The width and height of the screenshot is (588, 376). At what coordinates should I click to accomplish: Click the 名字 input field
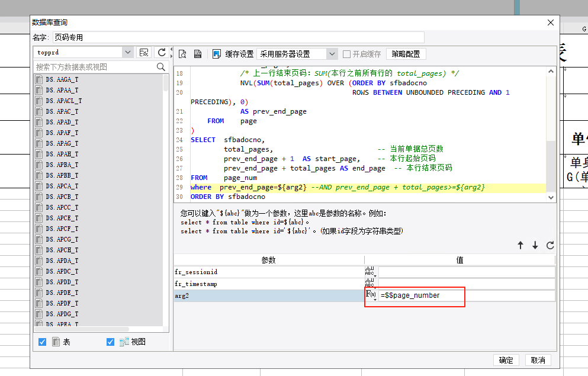click(x=238, y=37)
